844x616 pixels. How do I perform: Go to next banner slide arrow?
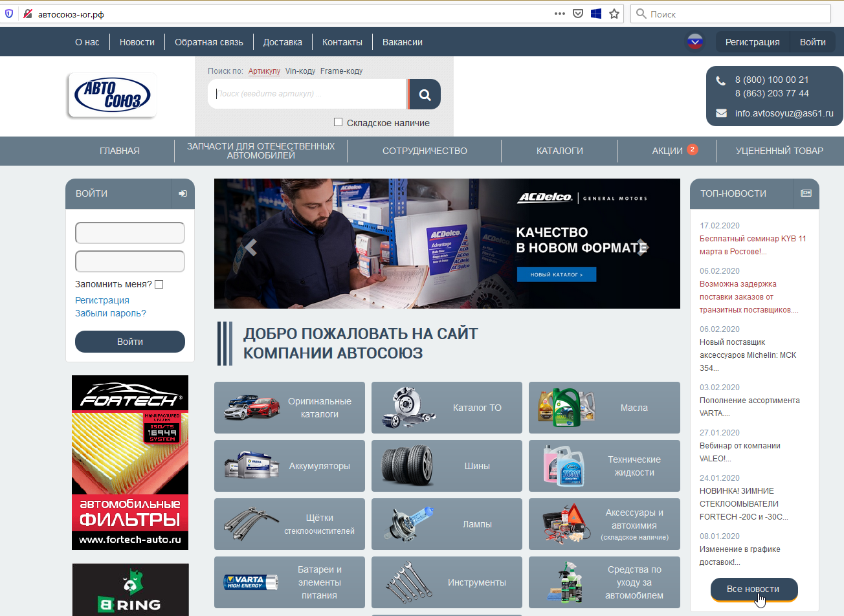(x=641, y=247)
